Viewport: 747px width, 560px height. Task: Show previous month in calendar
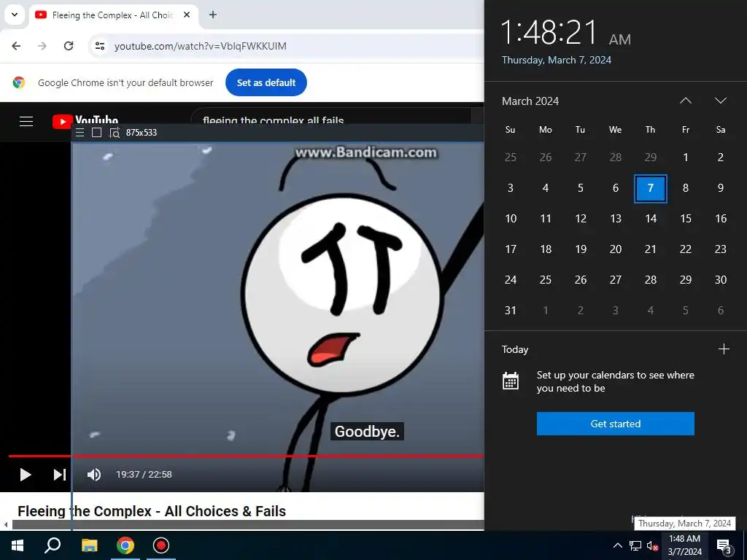click(686, 101)
